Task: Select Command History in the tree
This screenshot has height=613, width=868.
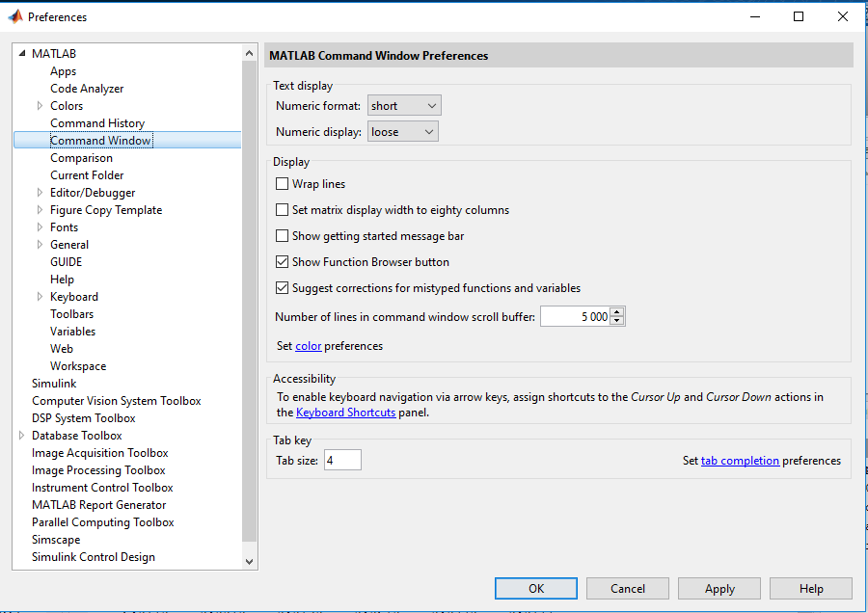Action: [x=97, y=122]
